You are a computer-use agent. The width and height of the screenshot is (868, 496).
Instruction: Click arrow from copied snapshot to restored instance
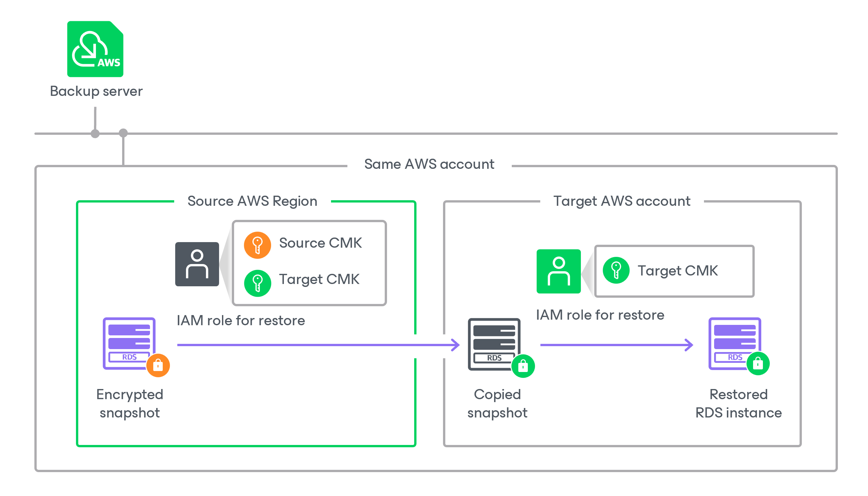(617, 345)
